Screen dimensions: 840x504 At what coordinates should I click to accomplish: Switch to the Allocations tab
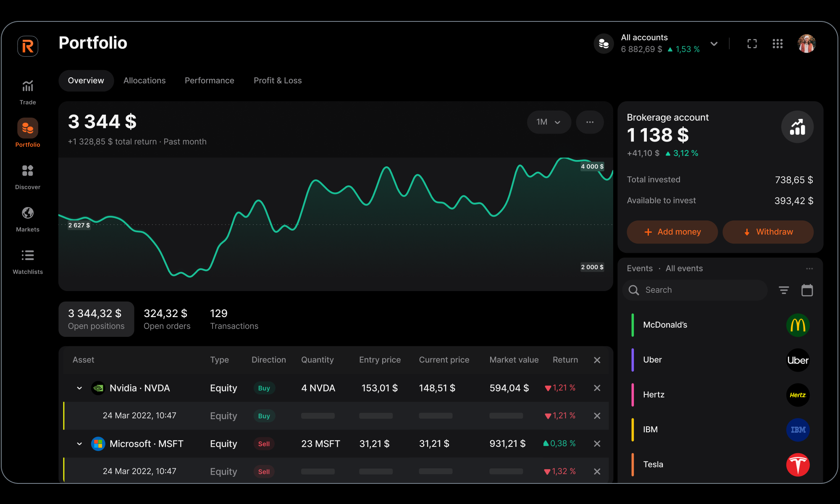pyautogui.click(x=144, y=81)
